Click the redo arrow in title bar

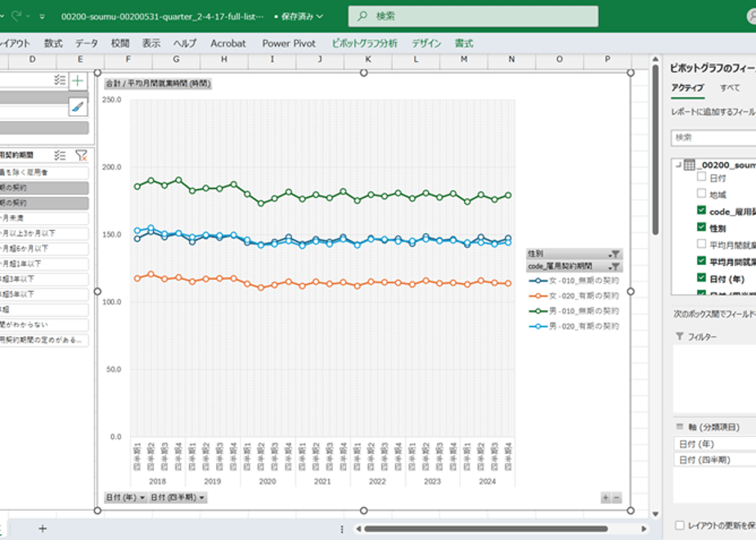pos(16,16)
